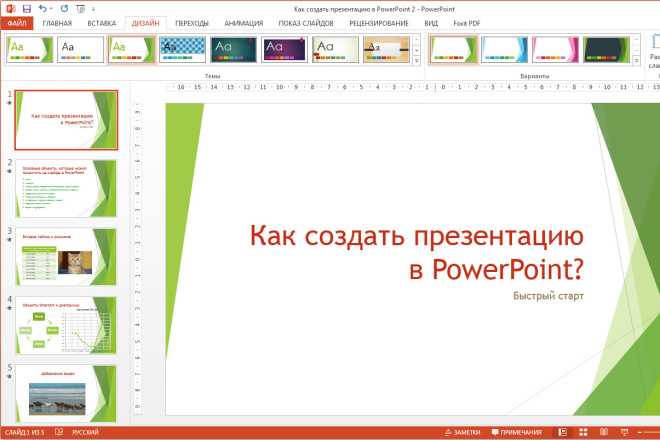Click the vertical ruler left of the slide

coord(137,259)
